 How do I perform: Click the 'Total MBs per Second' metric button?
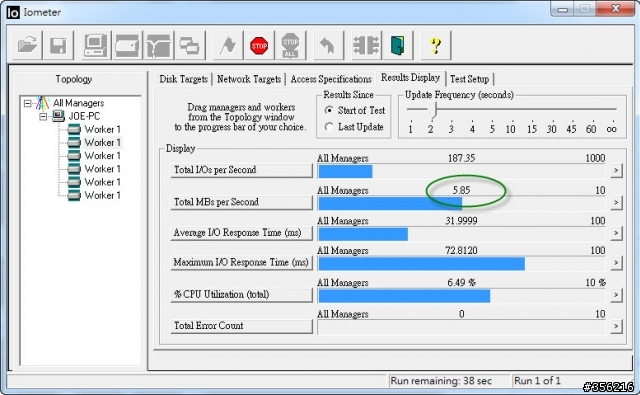[x=241, y=202]
